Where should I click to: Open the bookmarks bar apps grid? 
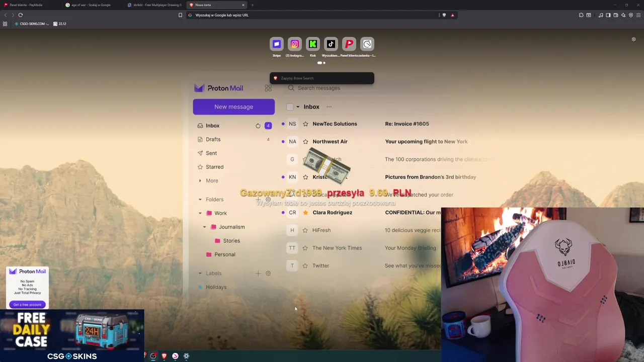click(x=5, y=24)
